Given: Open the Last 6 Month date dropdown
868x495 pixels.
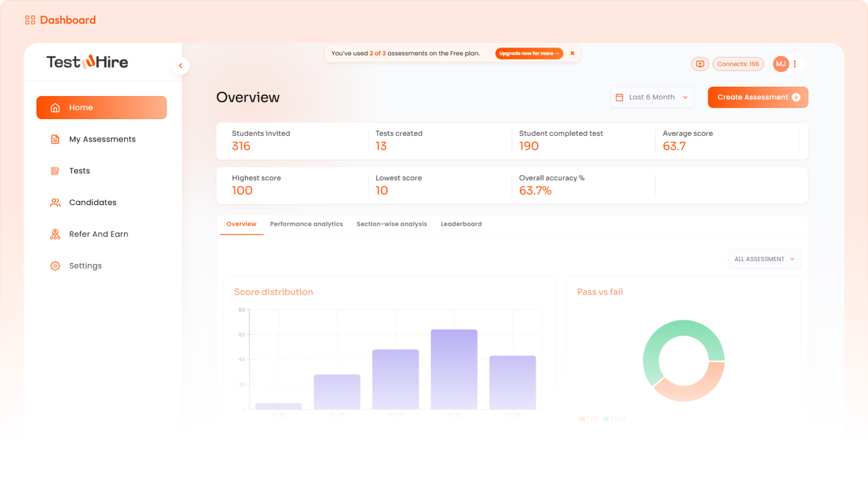Looking at the screenshot, I should (x=652, y=97).
